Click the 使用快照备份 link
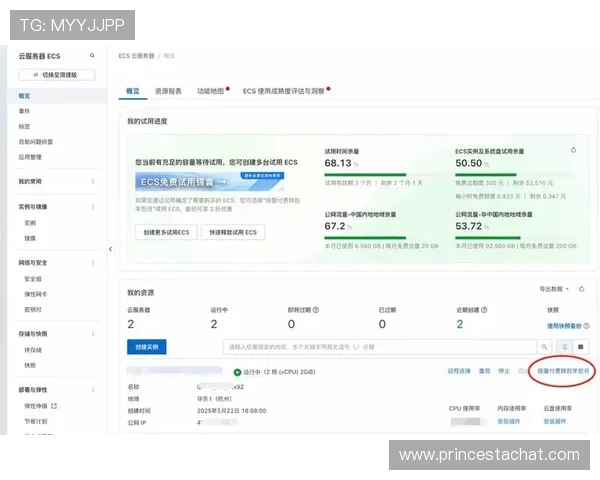The width and height of the screenshot is (600, 480). [x=564, y=326]
